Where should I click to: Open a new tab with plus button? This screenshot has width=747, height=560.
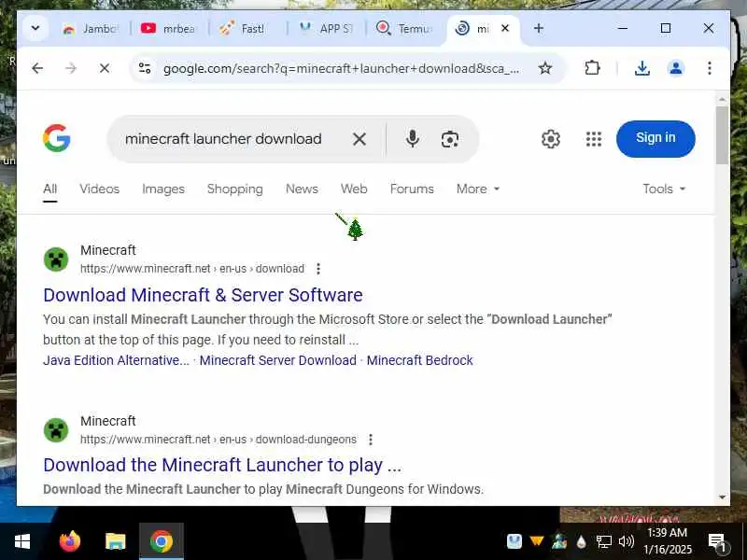(539, 29)
